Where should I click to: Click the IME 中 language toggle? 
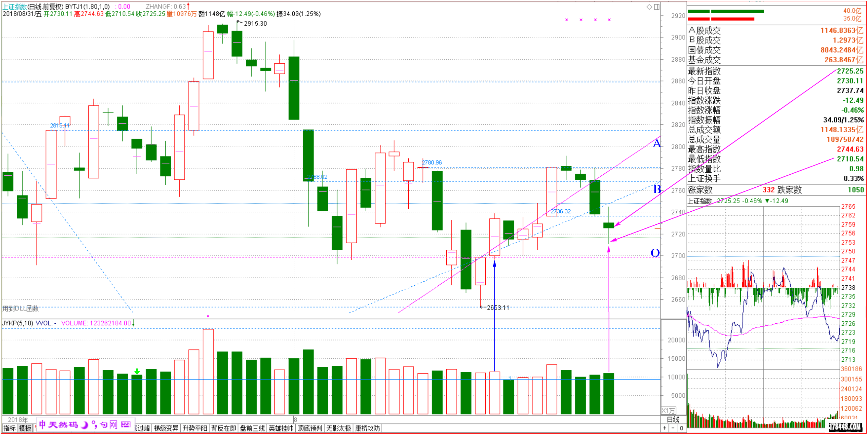[x=42, y=425]
